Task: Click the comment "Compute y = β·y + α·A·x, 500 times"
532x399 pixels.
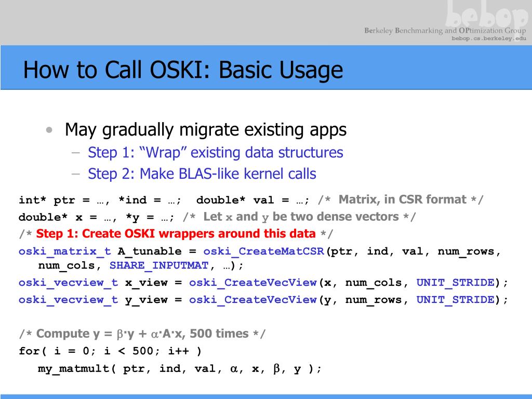Action: [142, 334]
